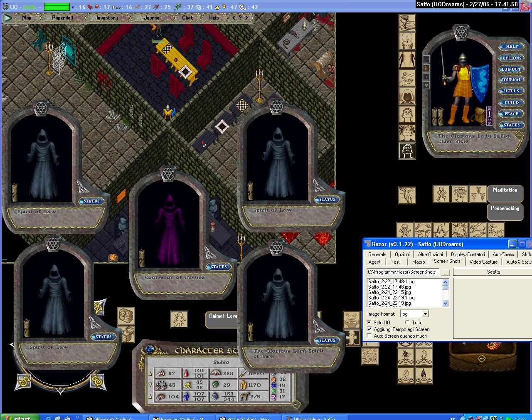The width and height of the screenshot is (532, 420).
Task: Click the OPTIONS button on Saffo's paperdoll
Action: 512,58
